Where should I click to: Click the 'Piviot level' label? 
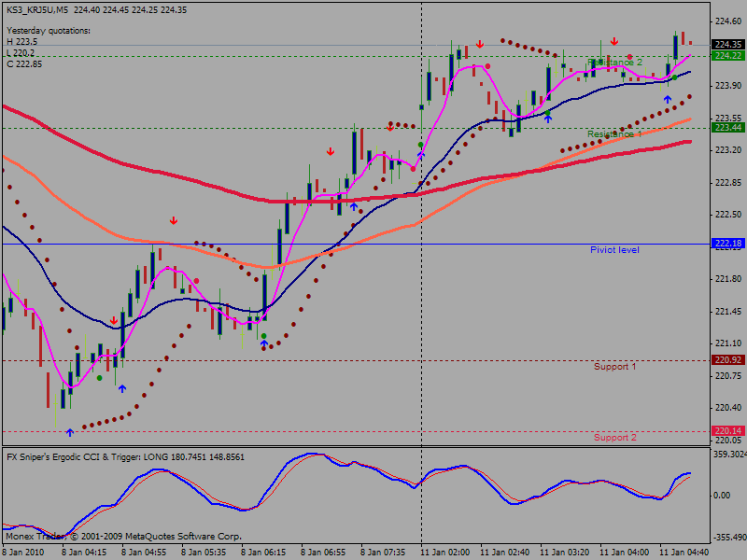(x=614, y=250)
